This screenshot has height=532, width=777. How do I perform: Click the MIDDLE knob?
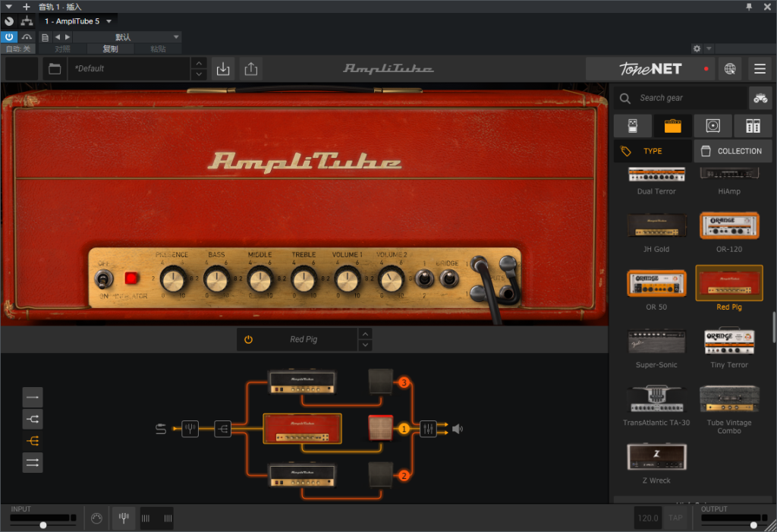pos(260,279)
